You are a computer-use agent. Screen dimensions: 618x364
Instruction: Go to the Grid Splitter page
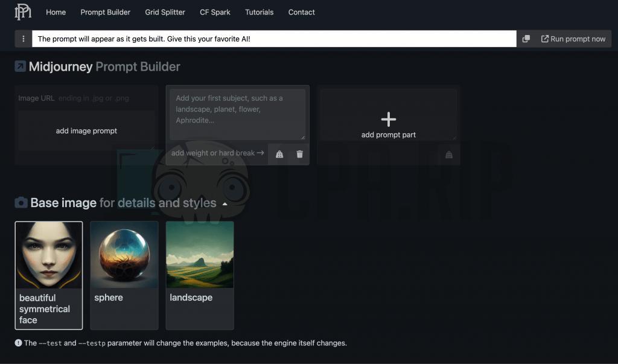165,12
